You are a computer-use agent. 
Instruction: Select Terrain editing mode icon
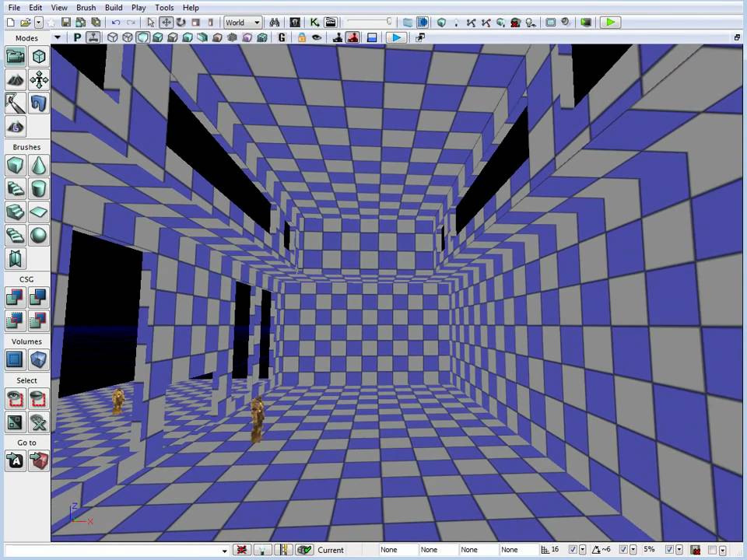pyautogui.click(x=16, y=80)
